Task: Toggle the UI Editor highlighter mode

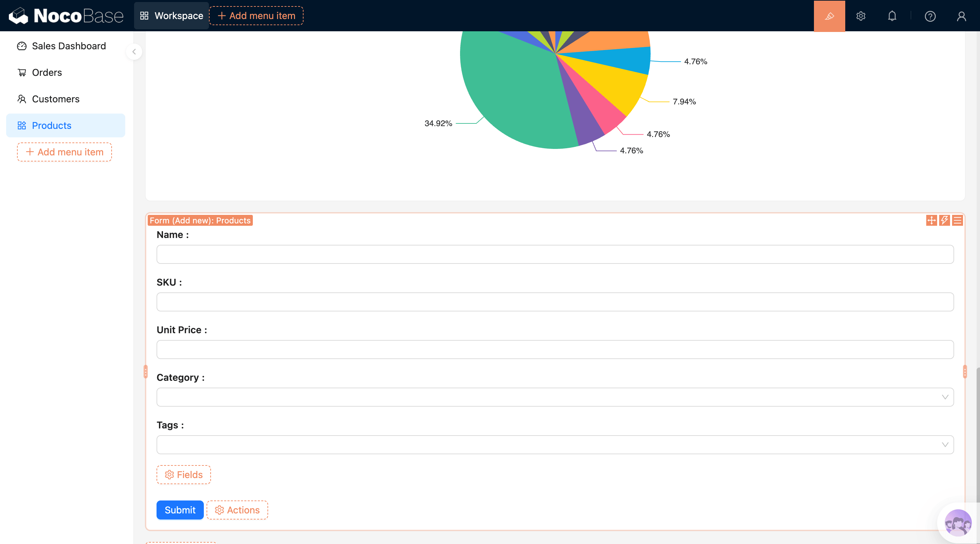Action: click(x=829, y=16)
